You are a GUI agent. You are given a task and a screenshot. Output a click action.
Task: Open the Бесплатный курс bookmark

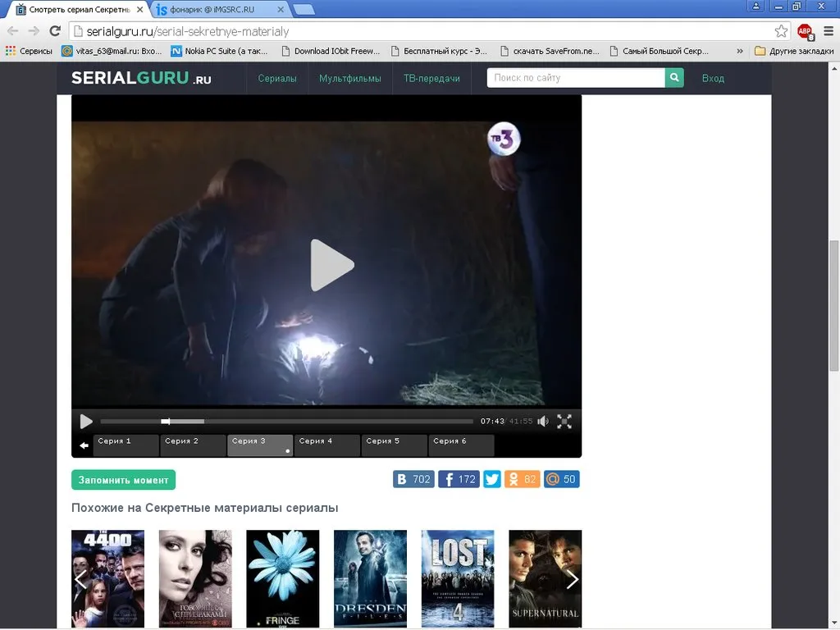click(x=440, y=51)
